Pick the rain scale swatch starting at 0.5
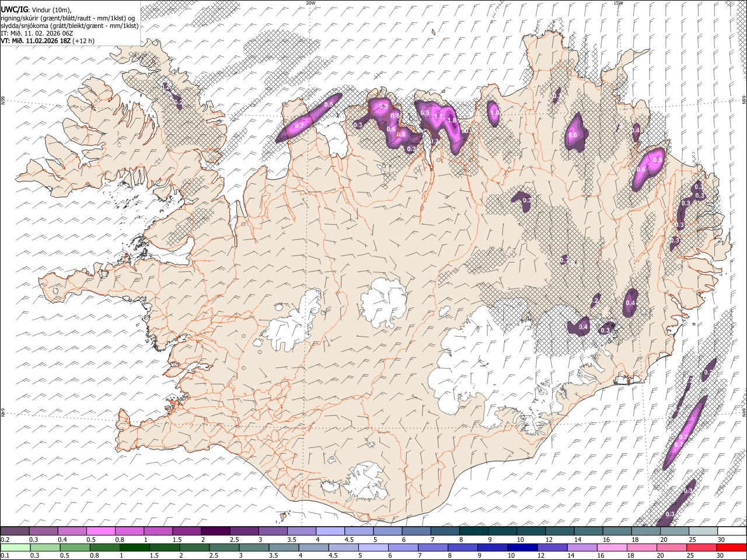Screen dimensions: 747x560 pos(75,548)
